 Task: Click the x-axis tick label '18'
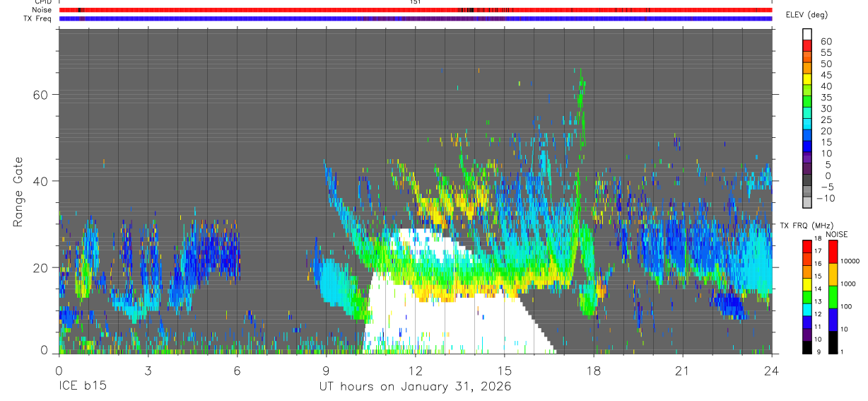pyautogui.click(x=594, y=370)
